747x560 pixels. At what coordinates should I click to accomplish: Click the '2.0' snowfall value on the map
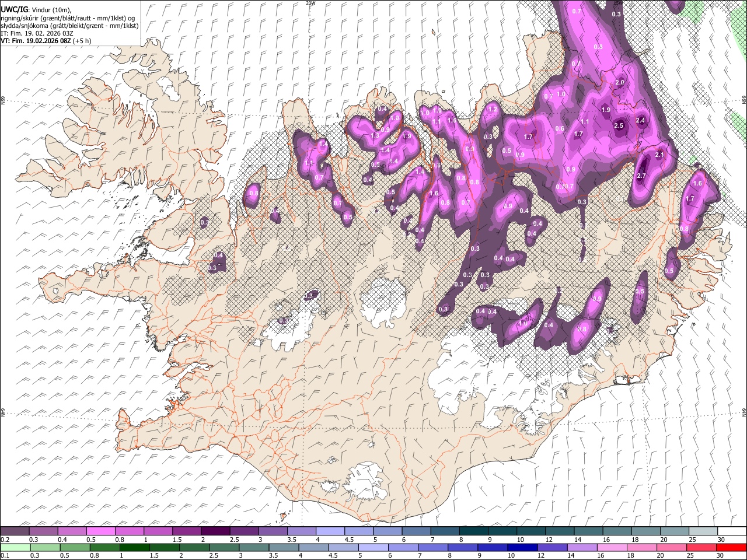[620, 83]
